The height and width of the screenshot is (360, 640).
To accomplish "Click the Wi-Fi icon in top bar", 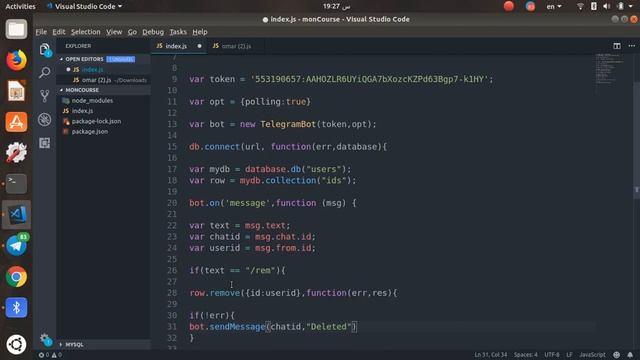I will [580, 6].
